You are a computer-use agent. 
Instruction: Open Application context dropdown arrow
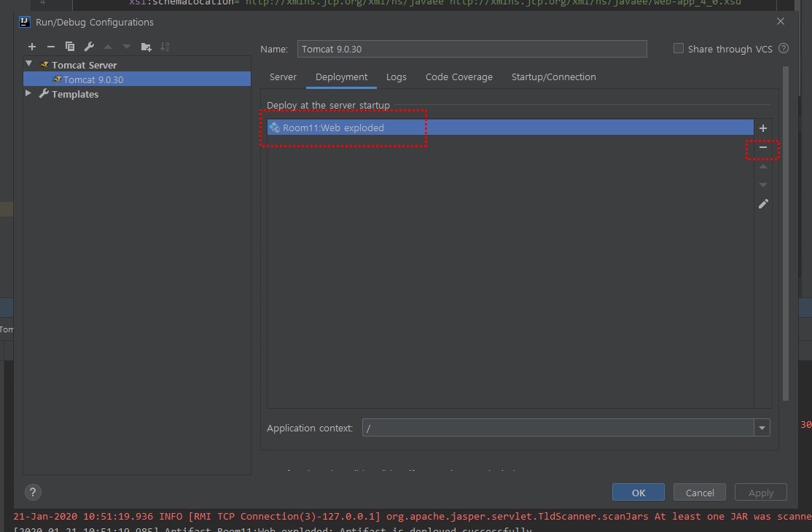762,428
